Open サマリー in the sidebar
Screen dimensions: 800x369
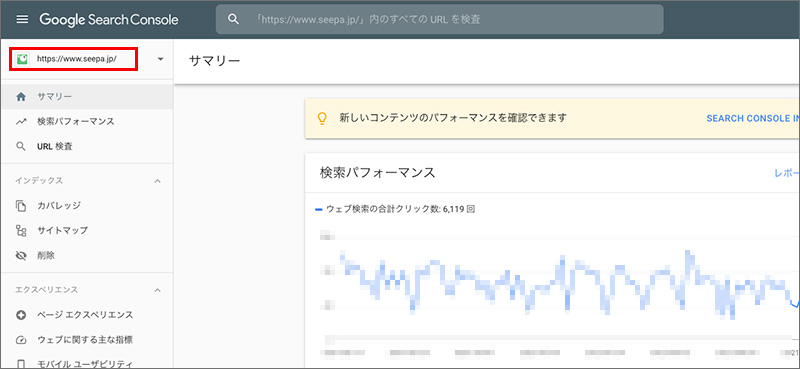click(87, 97)
